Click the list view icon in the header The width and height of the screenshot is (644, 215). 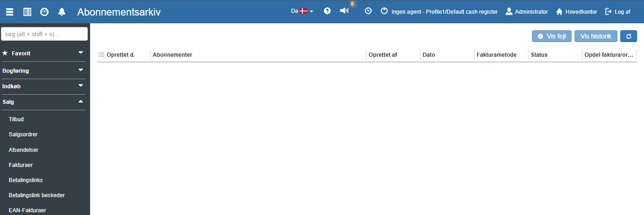tap(27, 12)
